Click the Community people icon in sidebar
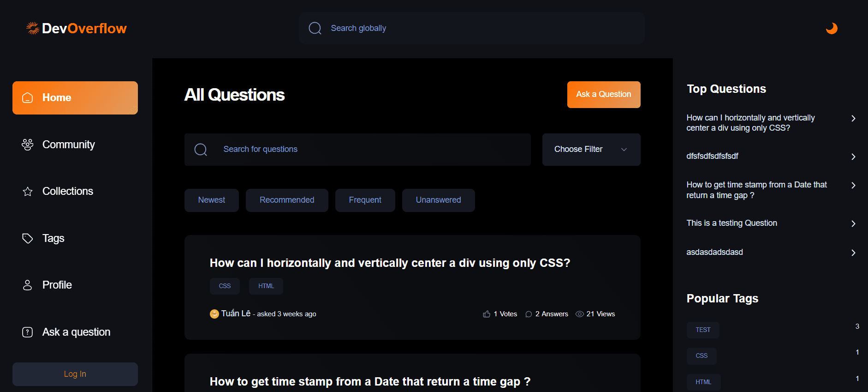Viewport: 868px width, 392px height. (x=28, y=145)
